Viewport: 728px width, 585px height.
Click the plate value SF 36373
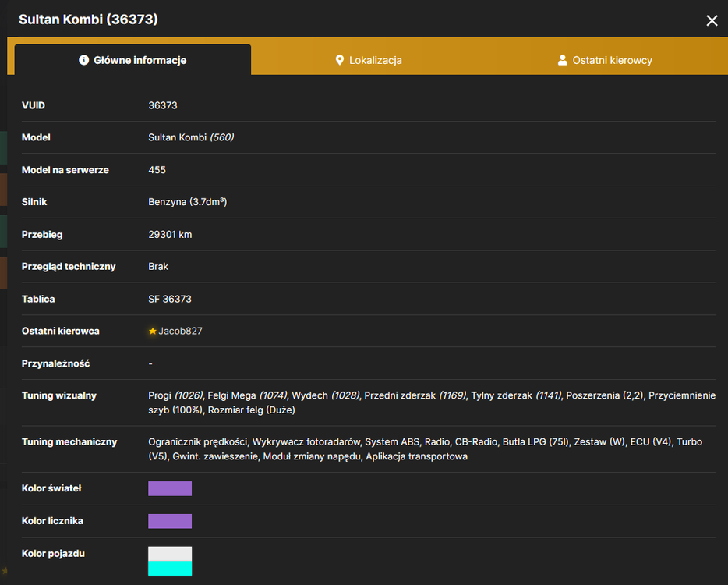(169, 300)
